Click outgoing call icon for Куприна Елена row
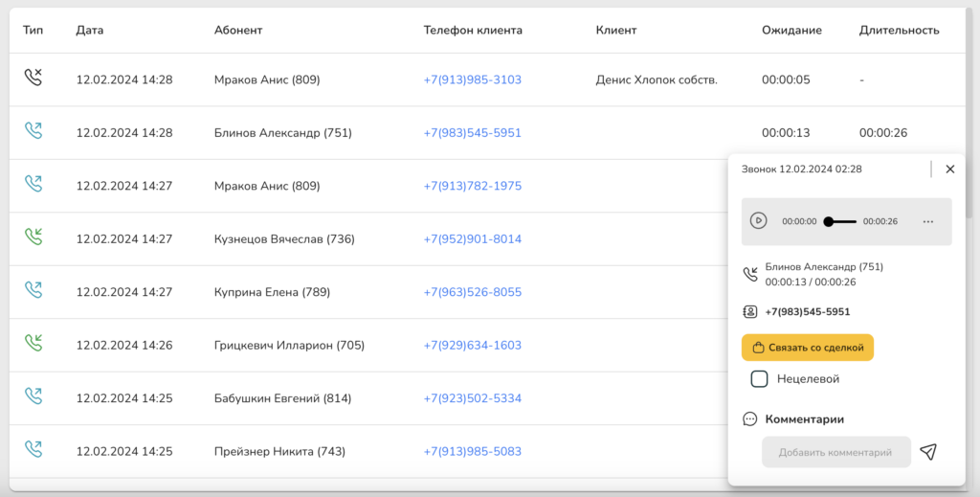The height and width of the screenshot is (497, 980). (33, 291)
